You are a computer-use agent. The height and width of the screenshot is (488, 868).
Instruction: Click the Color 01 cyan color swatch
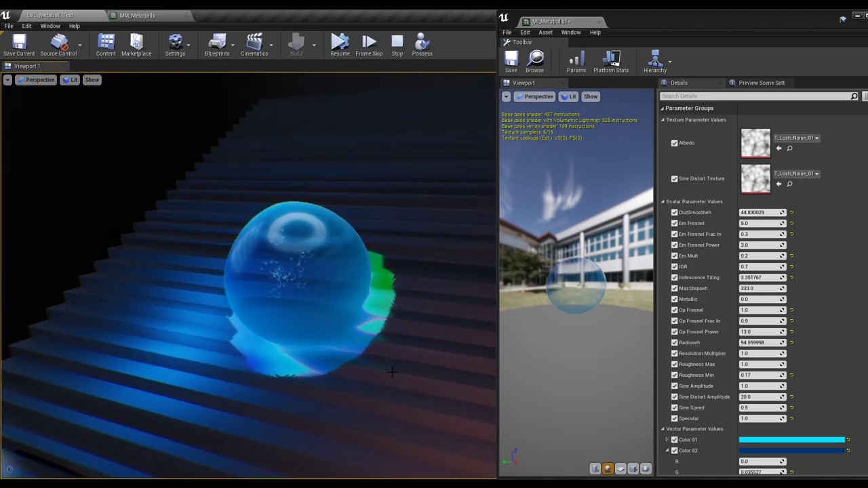[x=791, y=440]
